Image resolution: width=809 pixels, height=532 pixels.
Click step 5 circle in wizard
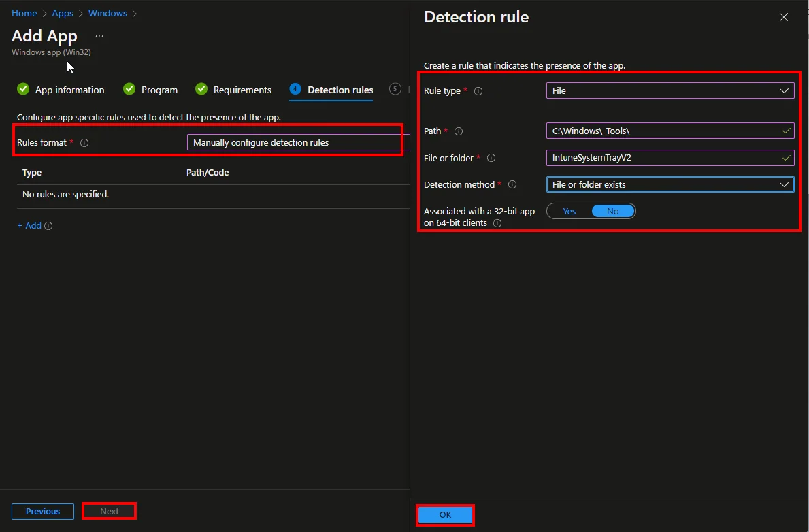(x=395, y=89)
